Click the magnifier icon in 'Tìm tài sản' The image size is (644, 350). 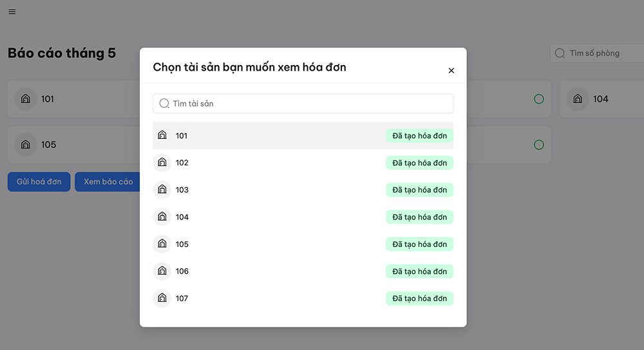[164, 104]
